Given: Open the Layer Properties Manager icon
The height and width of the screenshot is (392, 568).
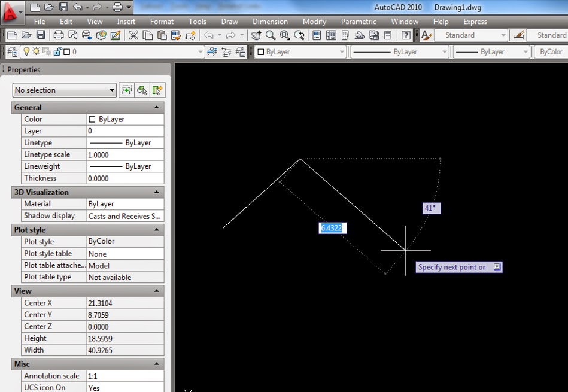Looking at the screenshot, I should click(11, 52).
